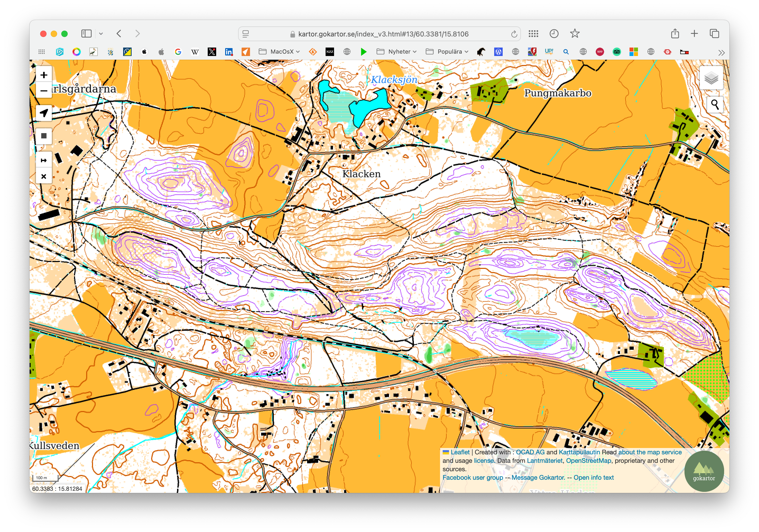Open the map layers control
Screen dimensions: 759x532
[711, 78]
